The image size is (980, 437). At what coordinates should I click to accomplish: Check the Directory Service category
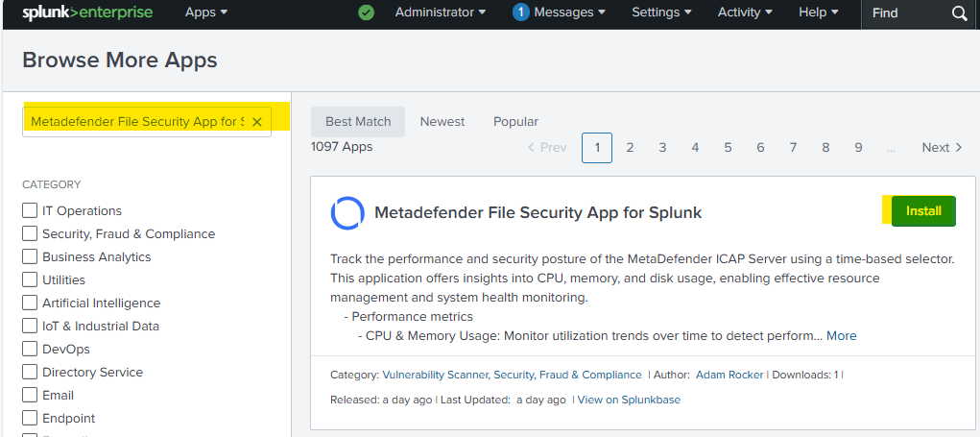[x=30, y=372]
